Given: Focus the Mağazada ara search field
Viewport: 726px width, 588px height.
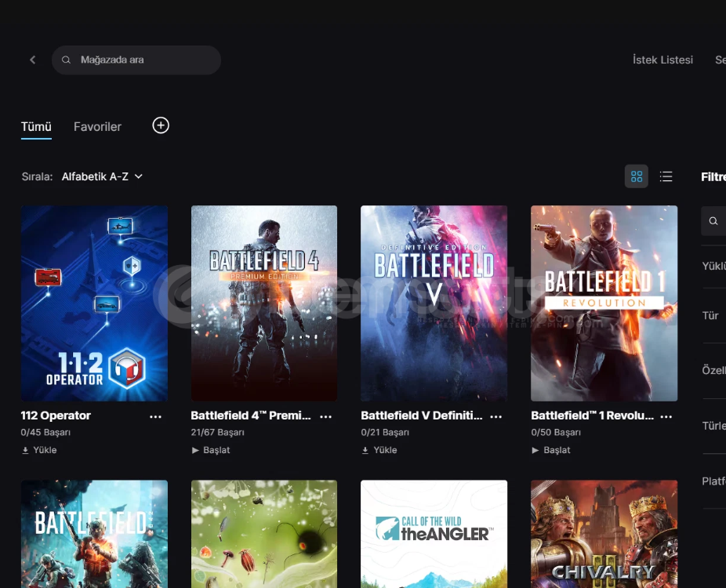Looking at the screenshot, I should (x=136, y=60).
